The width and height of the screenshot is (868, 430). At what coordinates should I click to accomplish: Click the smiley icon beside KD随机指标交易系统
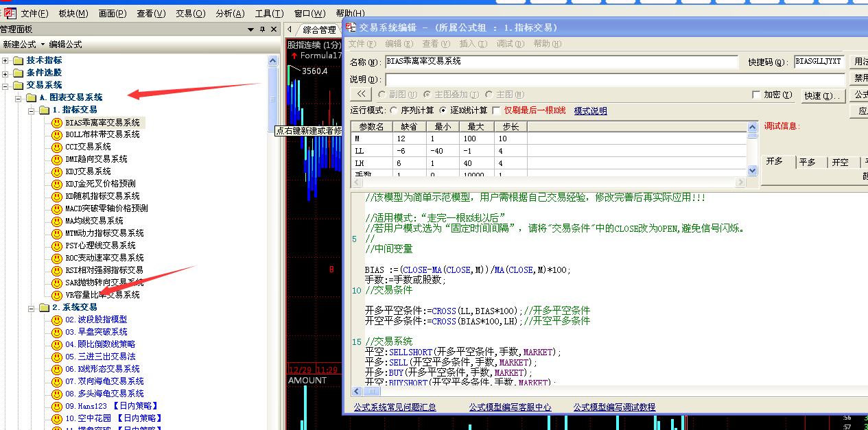pos(57,197)
